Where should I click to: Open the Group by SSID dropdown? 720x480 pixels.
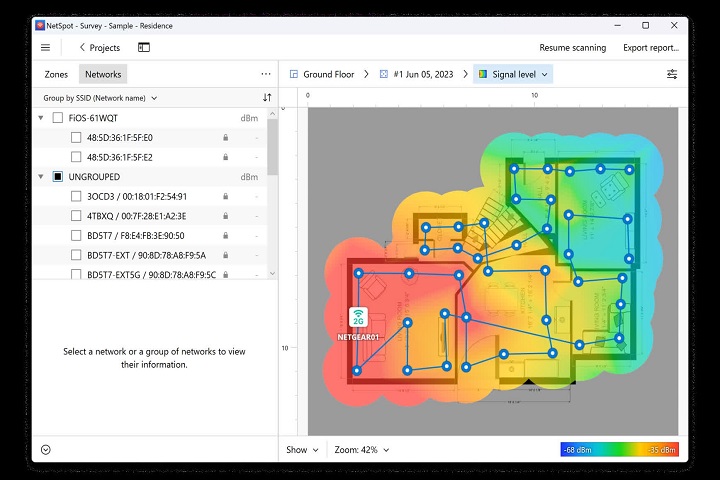point(100,98)
